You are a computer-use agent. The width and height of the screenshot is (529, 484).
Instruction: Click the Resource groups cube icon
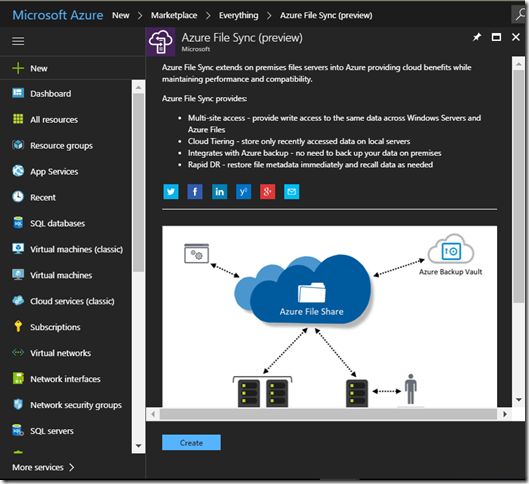coord(18,145)
